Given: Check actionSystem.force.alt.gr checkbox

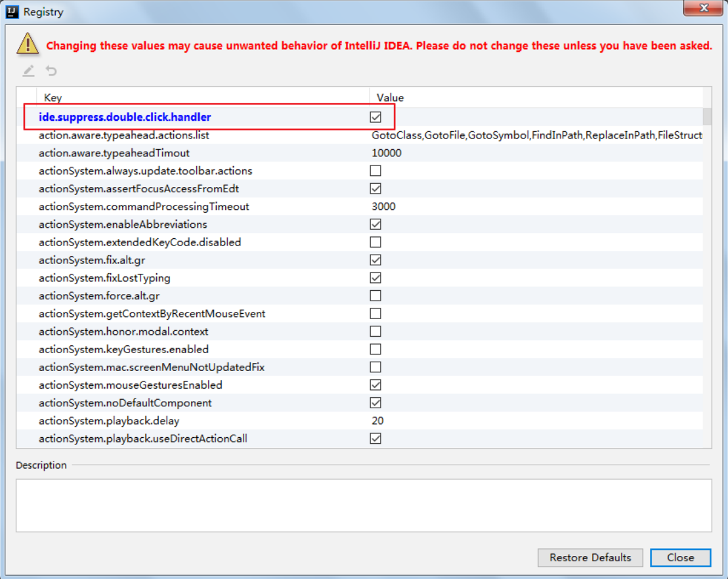Looking at the screenshot, I should coord(375,296).
